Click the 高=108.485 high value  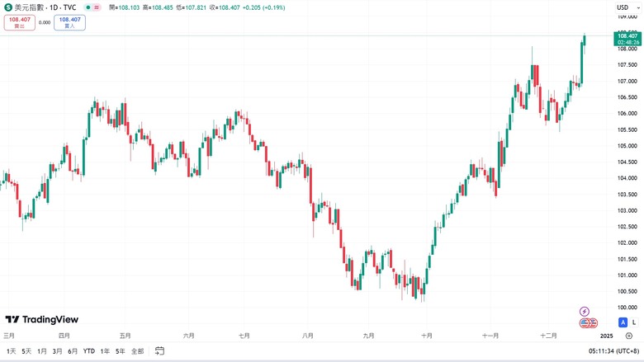click(158, 7)
